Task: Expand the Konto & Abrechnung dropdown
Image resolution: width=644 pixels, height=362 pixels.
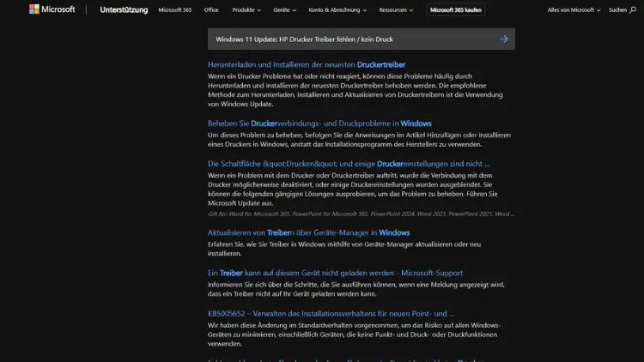Action: (x=337, y=9)
